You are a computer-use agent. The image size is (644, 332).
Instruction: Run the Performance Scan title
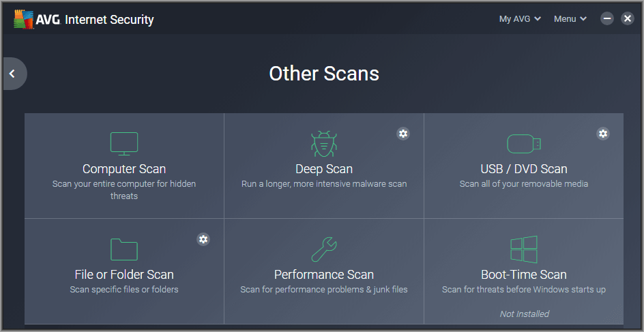point(324,274)
